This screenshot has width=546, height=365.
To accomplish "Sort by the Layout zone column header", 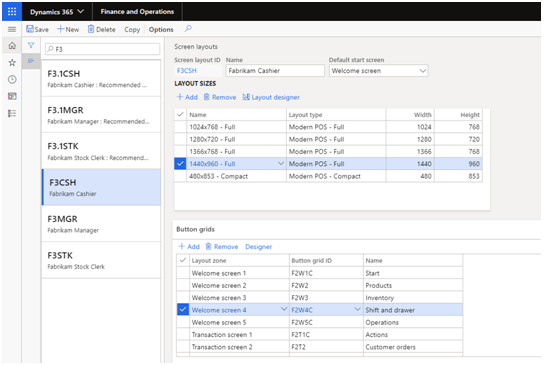I will pyautogui.click(x=239, y=261).
